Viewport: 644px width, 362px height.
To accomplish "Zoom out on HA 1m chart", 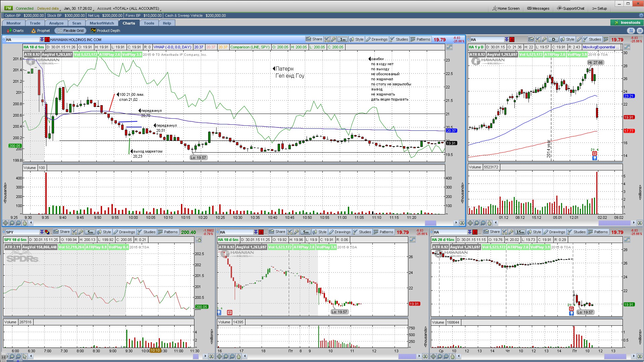I will [x=18, y=223].
